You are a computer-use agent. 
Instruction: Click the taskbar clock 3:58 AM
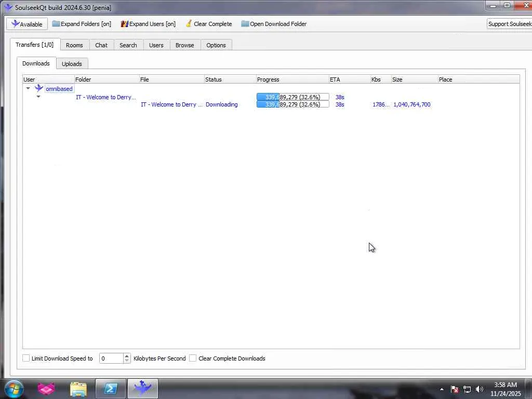point(505,385)
